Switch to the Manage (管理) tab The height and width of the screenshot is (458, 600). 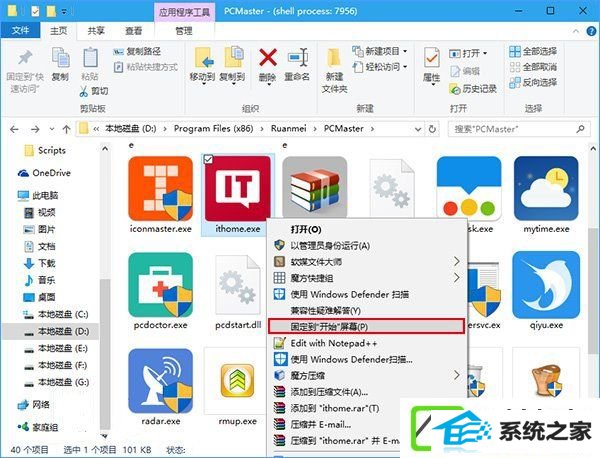184,31
